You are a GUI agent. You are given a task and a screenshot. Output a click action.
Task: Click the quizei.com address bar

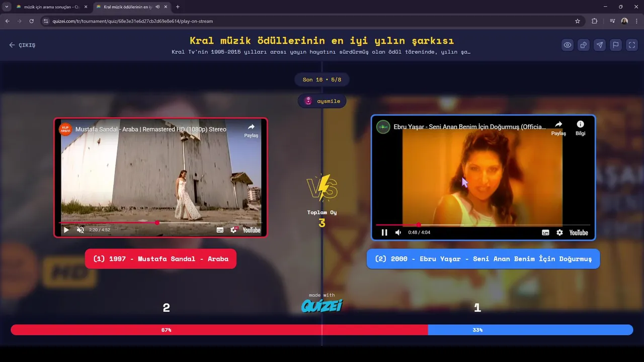click(x=312, y=21)
